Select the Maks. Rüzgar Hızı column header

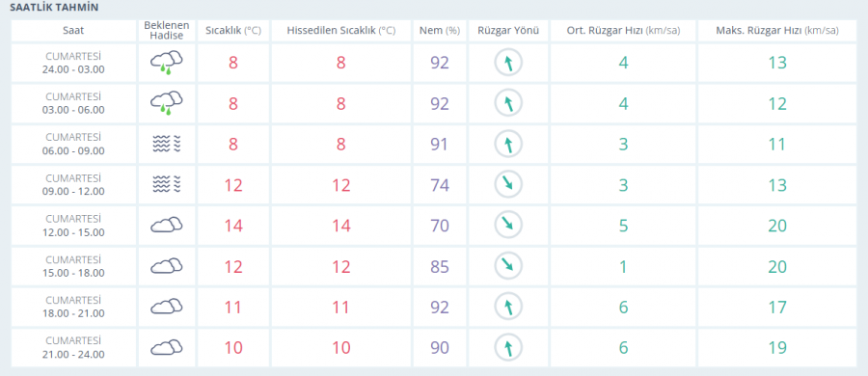coord(777,31)
